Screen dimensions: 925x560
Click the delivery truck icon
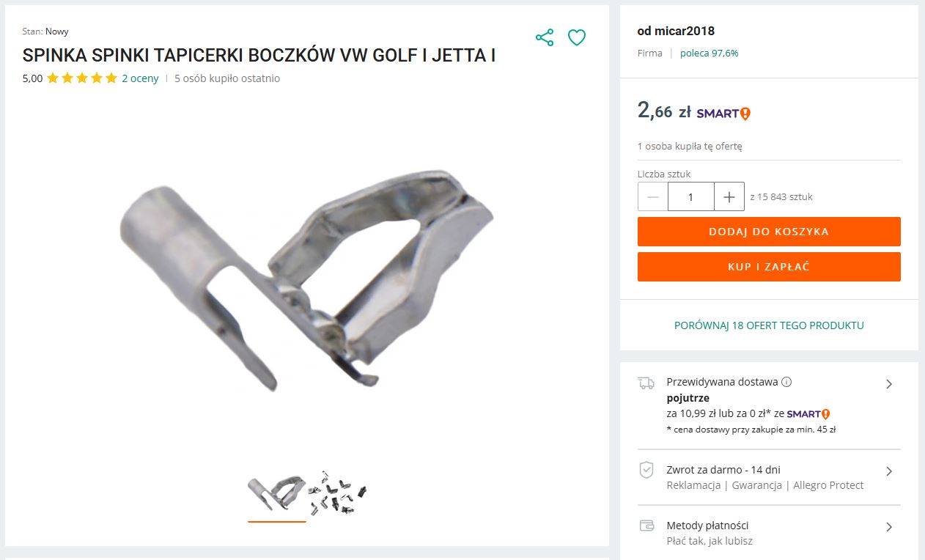click(x=646, y=383)
